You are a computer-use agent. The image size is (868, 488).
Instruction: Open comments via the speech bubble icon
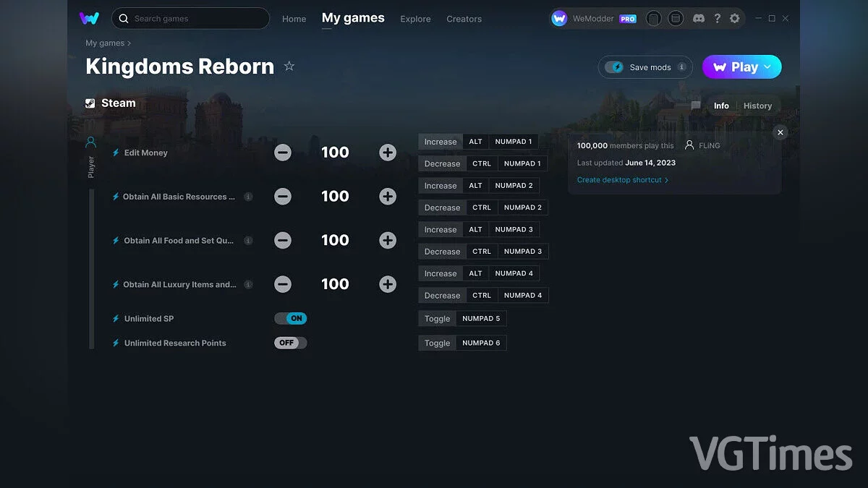[x=694, y=106]
